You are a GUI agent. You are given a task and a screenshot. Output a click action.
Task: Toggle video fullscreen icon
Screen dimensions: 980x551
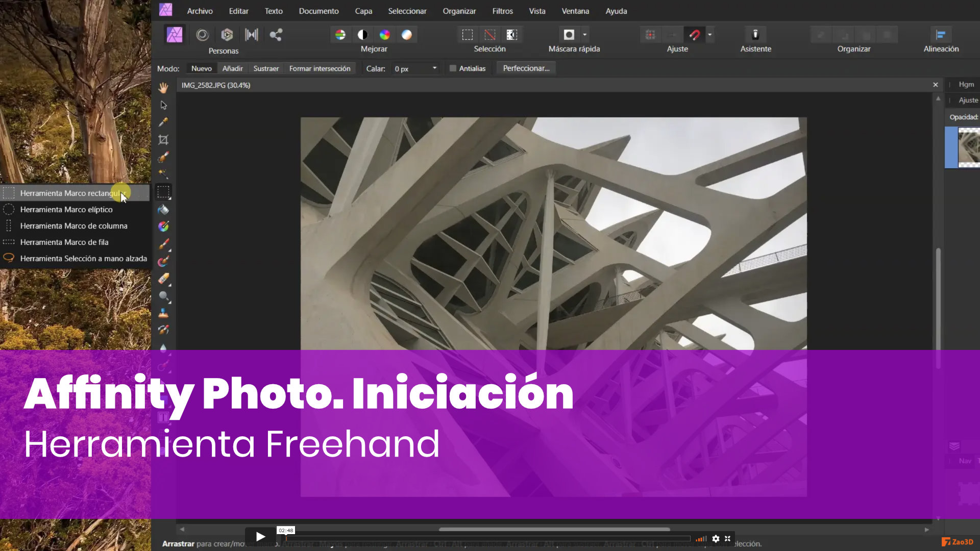point(728,539)
